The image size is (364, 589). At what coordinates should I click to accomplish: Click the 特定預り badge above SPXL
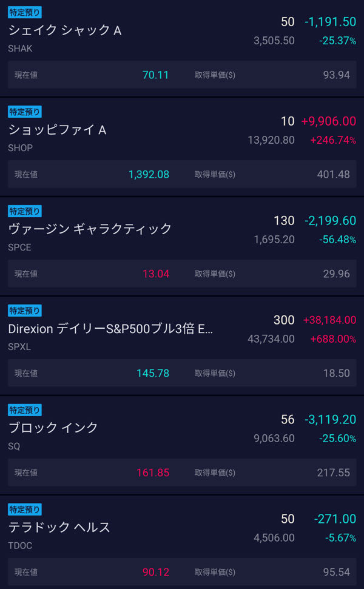click(25, 311)
